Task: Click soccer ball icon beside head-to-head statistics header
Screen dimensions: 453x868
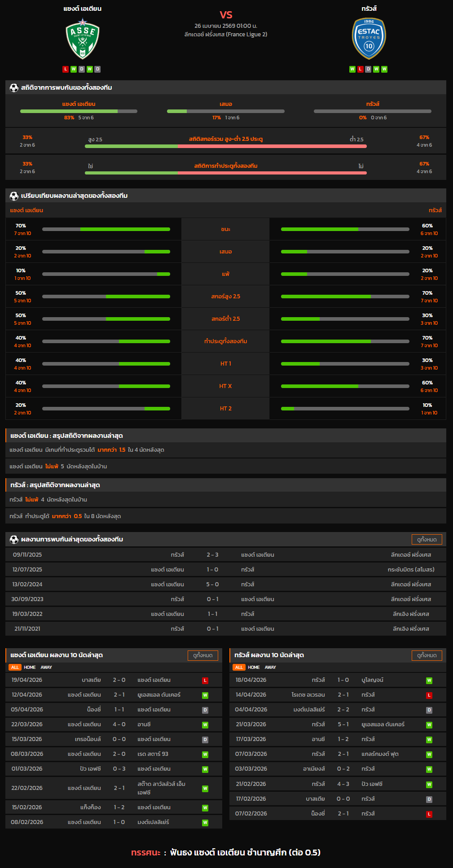Action: (x=14, y=88)
